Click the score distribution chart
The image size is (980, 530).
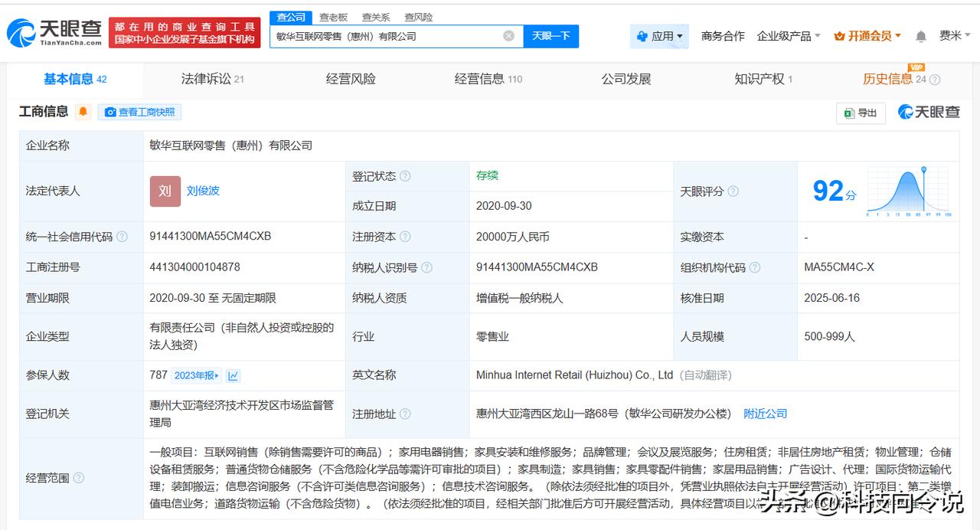pos(908,191)
